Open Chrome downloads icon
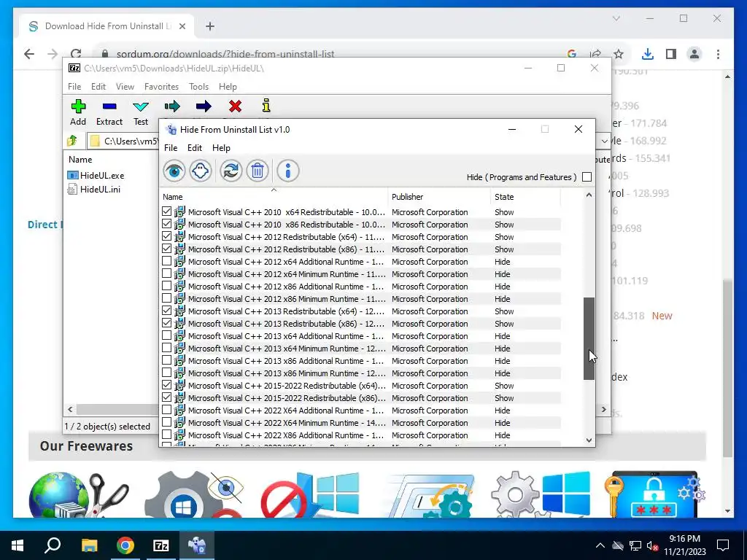 click(648, 54)
